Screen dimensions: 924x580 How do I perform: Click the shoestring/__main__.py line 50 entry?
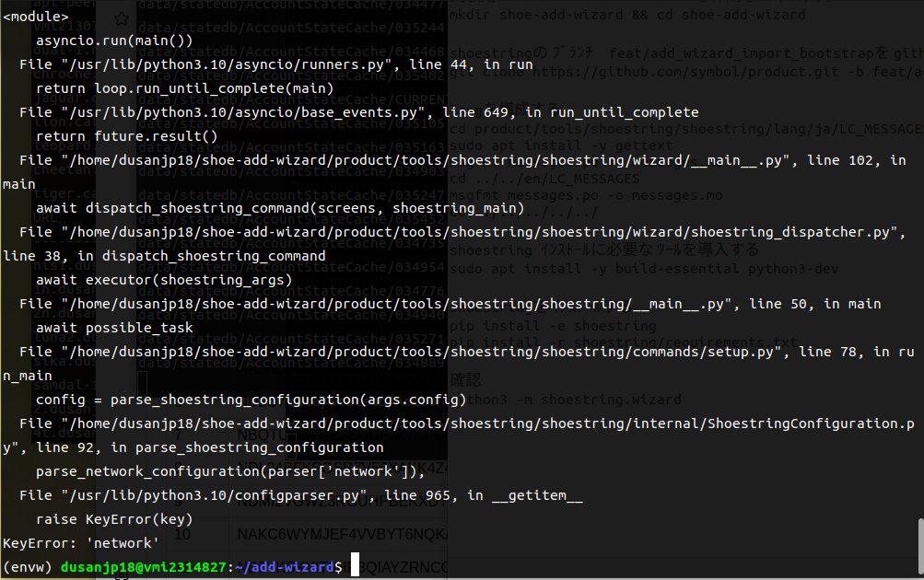[x=450, y=304]
